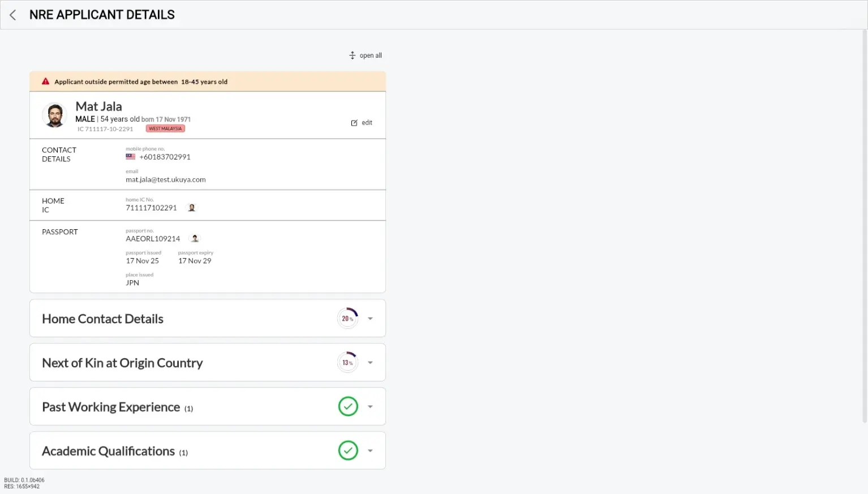Image resolution: width=868 pixels, height=494 pixels.
Task: Click passport issued date 17 Nov 25
Action: (143, 261)
